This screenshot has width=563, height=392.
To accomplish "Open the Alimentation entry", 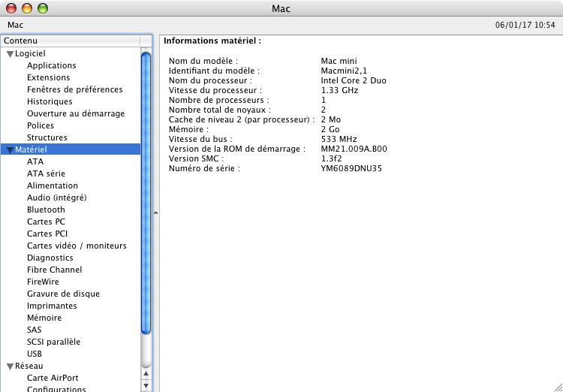I will (53, 185).
